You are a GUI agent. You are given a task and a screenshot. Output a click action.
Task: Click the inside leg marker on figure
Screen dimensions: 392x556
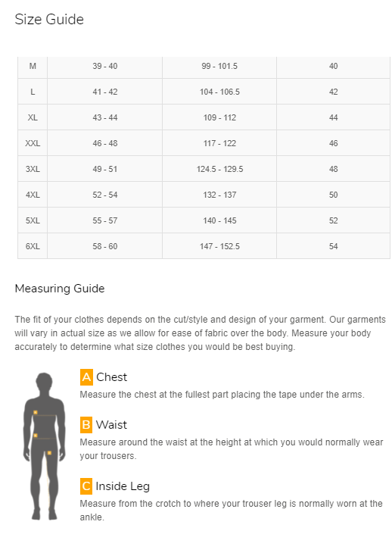click(49, 453)
